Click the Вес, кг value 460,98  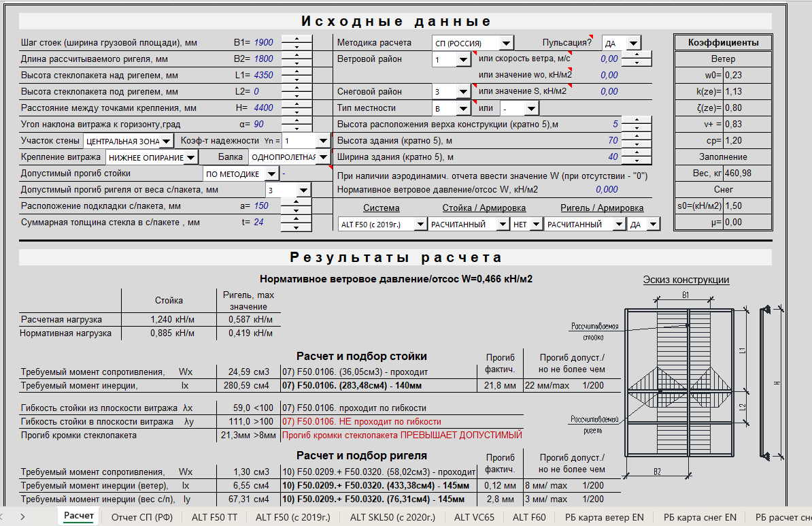point(739,173)
